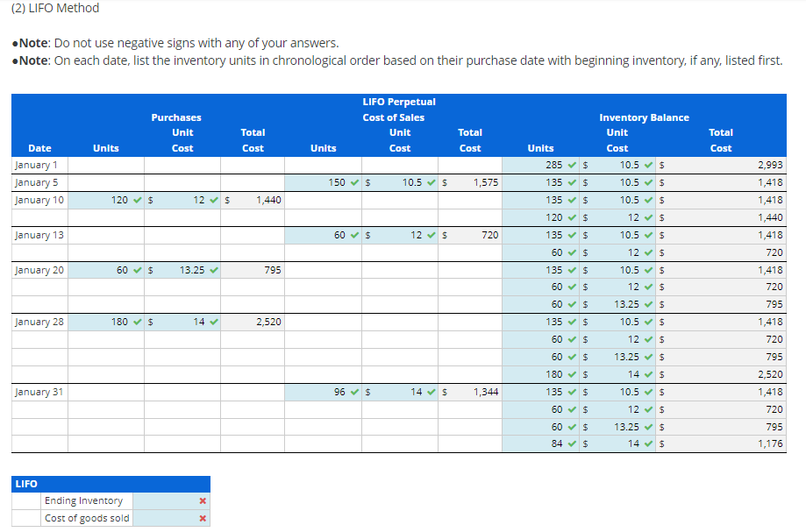Viewport: 806px width, 532px height.
Task: Click the green checkmark next to 13.25 unit cost on January 20
Action: coord(215,270)
